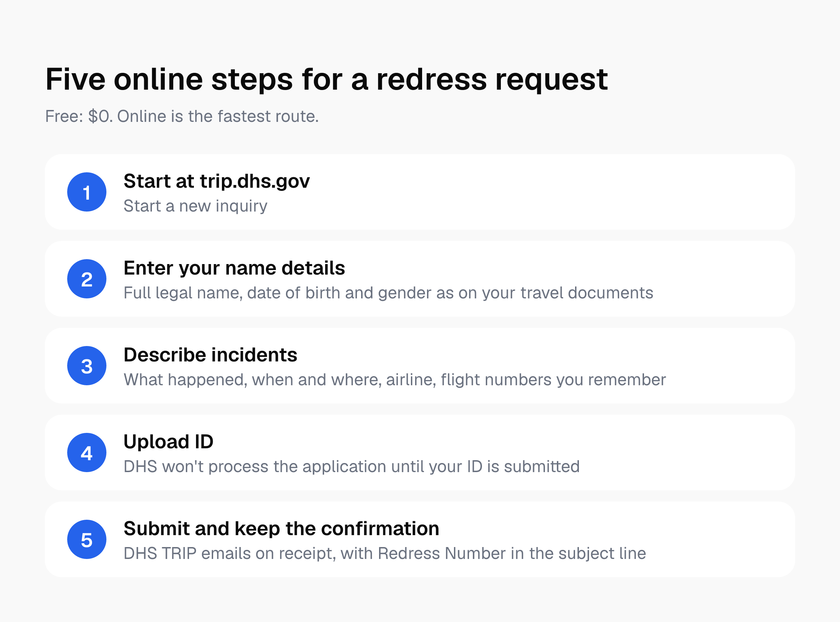
Task: Select the 'Describe incidents' heading
Action: point(211,355)
